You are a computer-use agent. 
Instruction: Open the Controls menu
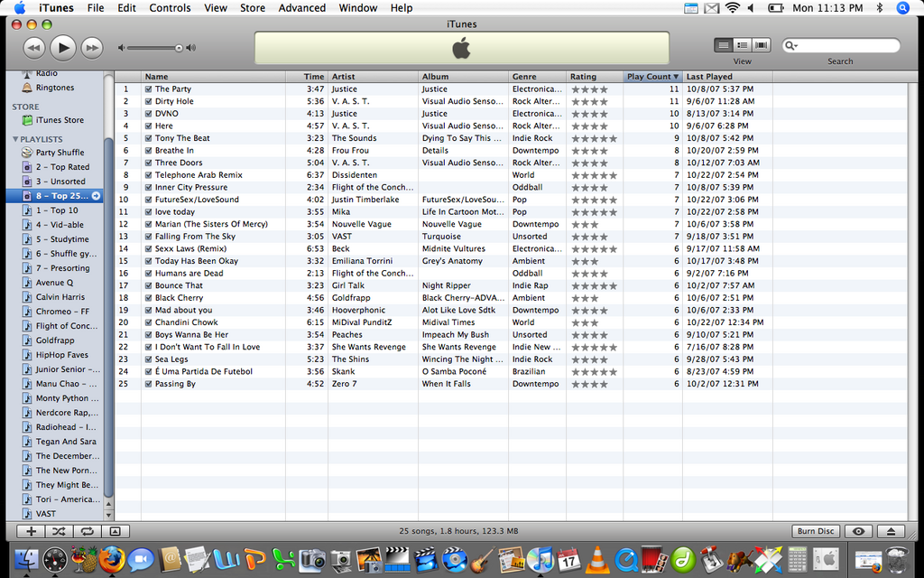click(170, 7)
